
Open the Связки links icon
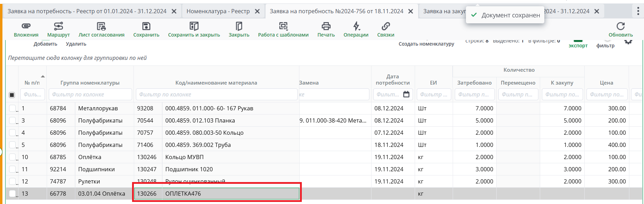pyautogui.click(x=385, y=26)
